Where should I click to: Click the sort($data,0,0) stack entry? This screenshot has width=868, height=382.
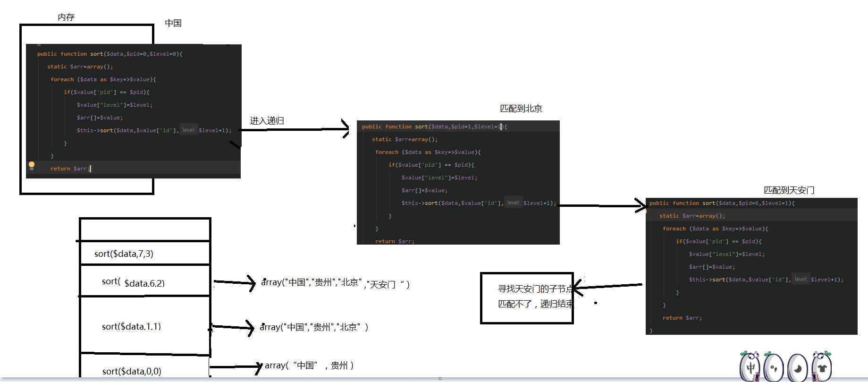tap(132, 372)
